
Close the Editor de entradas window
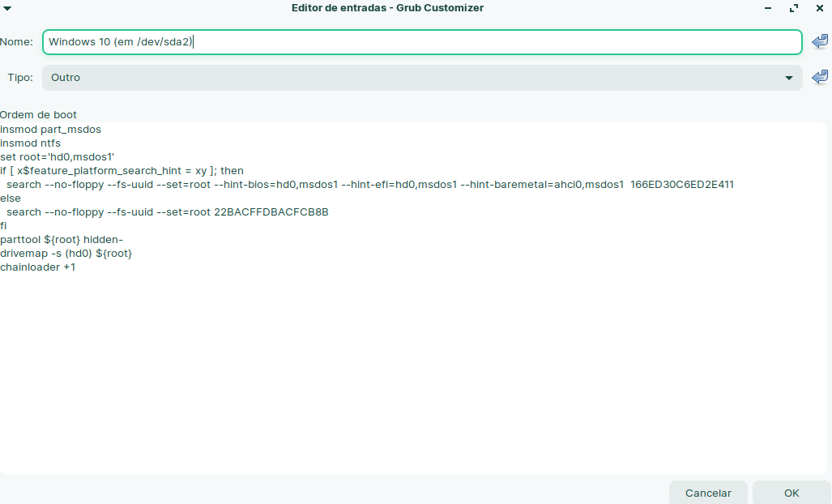[819, 8]
